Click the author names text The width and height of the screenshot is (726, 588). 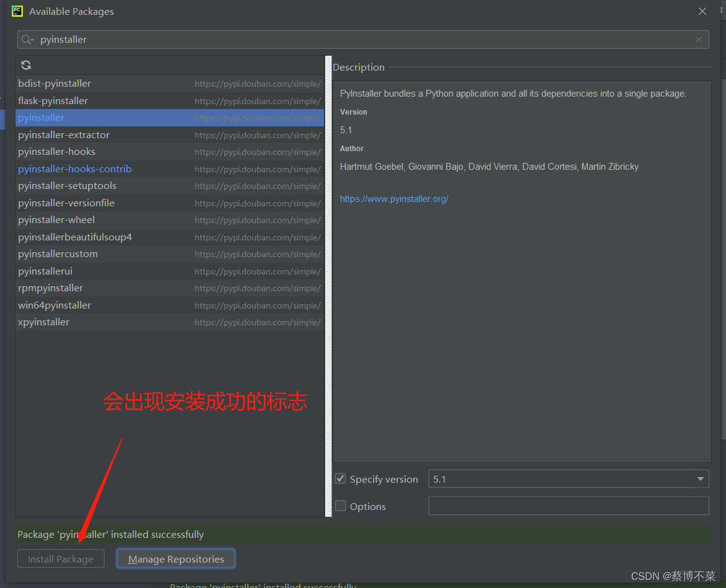[489, 167]
